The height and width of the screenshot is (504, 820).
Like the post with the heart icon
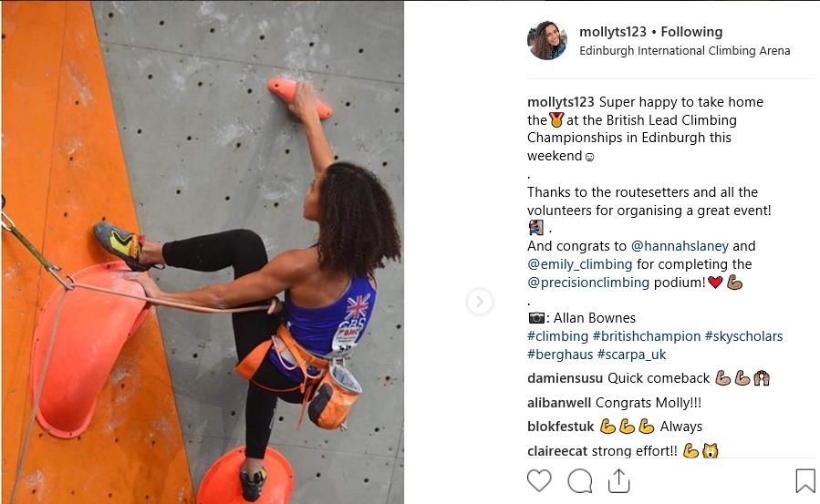pyautogui.click(x=539, y=480)
